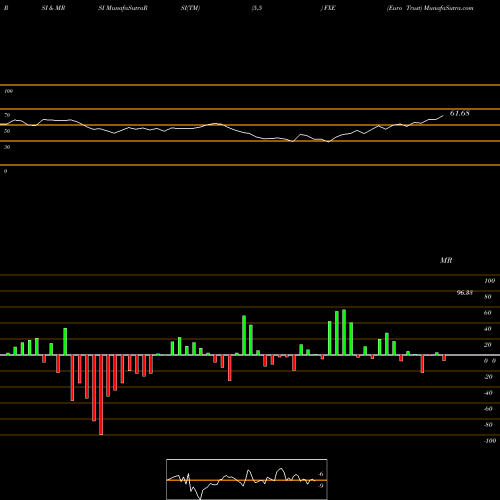Click the RSI axis label 30
This screenshot has height=500, width=500.
(x=7, y=147)
